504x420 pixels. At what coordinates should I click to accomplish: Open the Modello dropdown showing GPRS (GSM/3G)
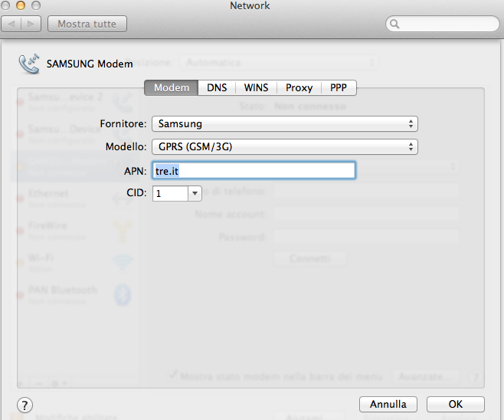click(x=285, y=147)
